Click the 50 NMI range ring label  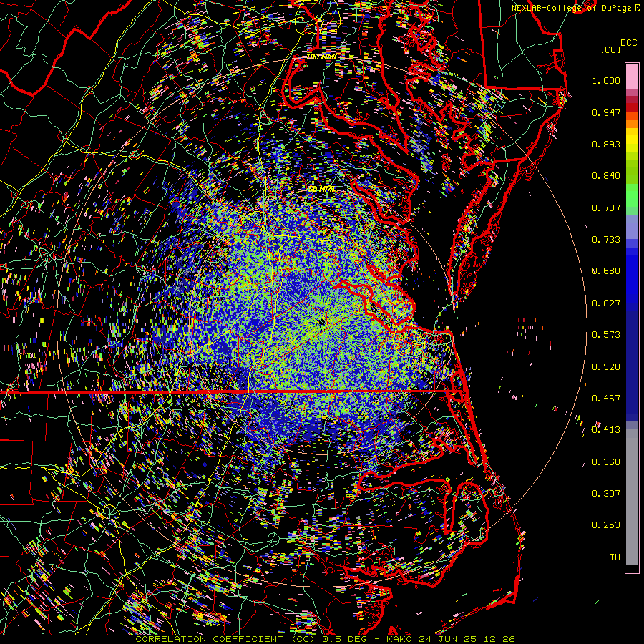322,189
